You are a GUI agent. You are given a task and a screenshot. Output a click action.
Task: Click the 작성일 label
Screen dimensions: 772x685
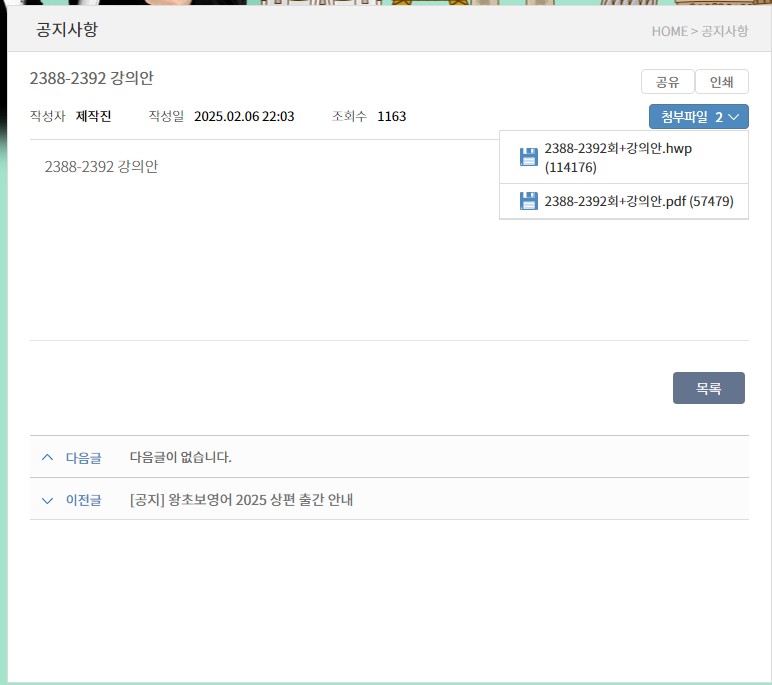166,116
